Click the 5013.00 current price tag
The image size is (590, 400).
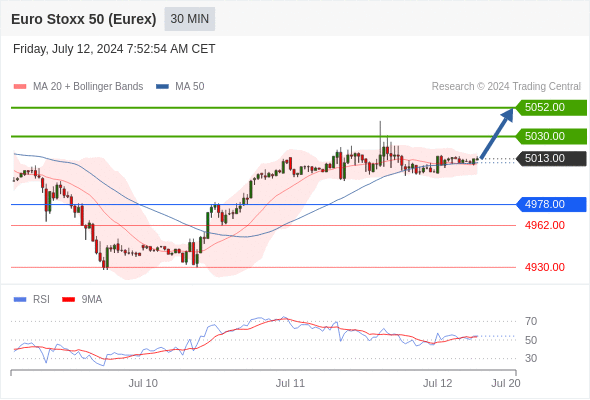[551, 158]
